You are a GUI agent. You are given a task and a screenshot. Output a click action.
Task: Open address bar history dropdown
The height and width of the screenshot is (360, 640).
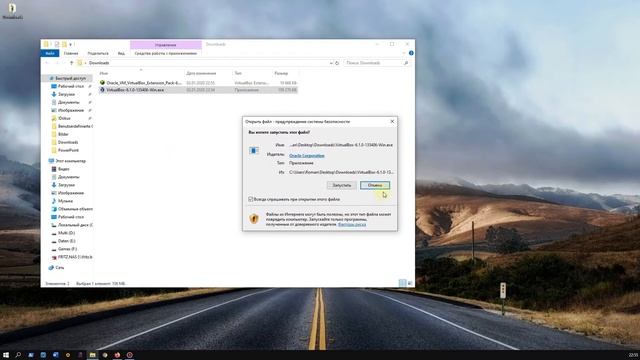(x=331, y=63)
